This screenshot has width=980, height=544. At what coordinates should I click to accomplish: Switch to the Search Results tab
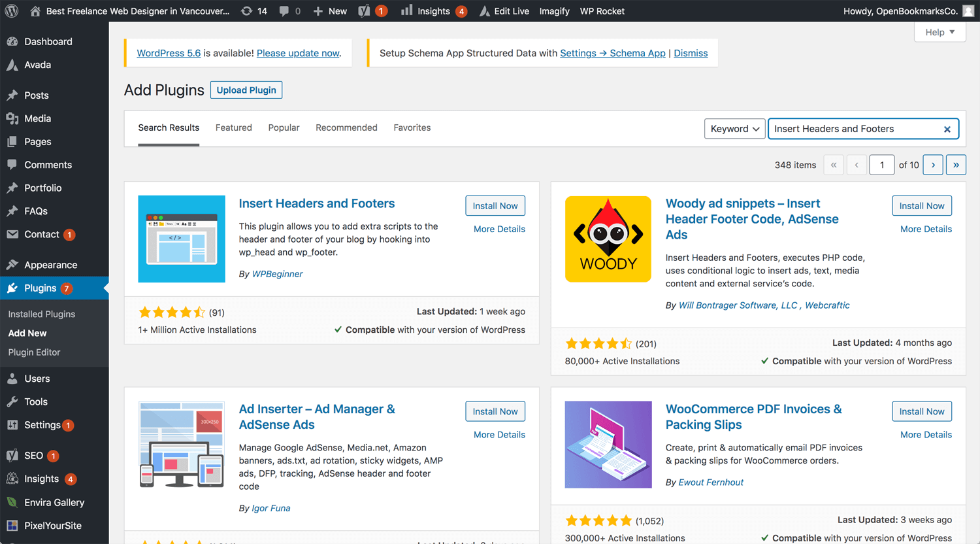(x=169, y=127)
